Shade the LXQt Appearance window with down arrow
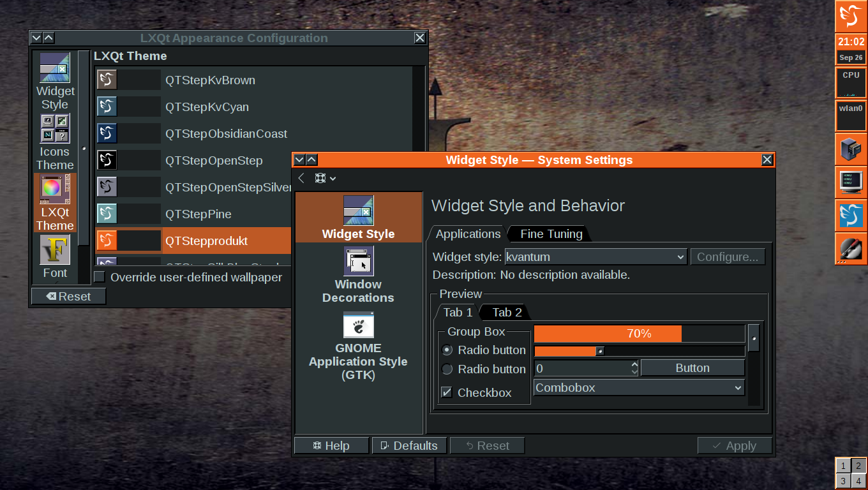868x490 pixels. [36, 38]
